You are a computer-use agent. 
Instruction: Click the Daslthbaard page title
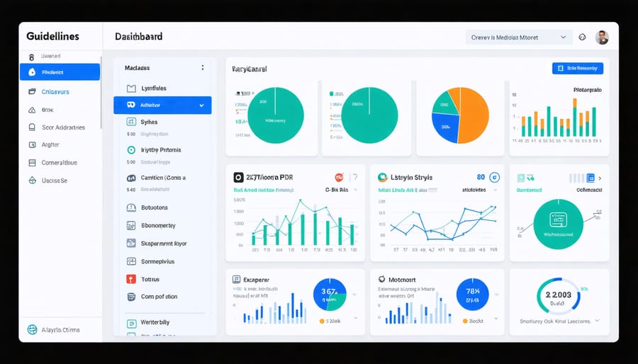pyautogui.click(x=139, y=37)
